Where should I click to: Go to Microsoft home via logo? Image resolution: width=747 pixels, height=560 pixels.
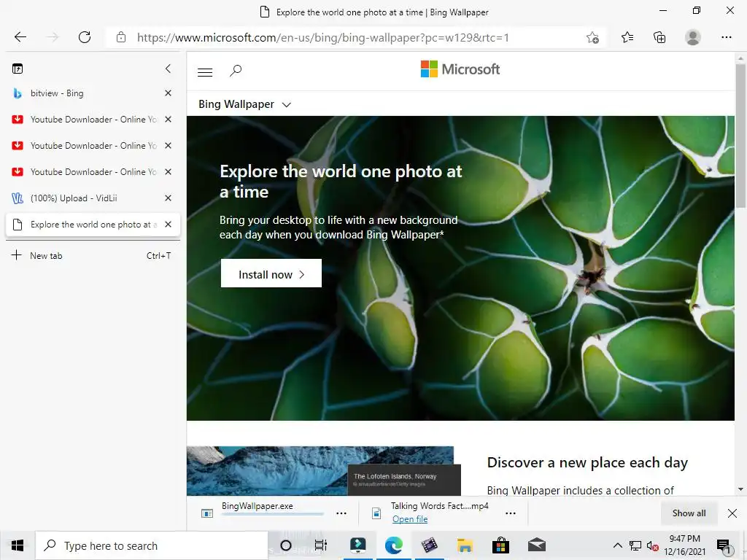click(x=460, y=69)
